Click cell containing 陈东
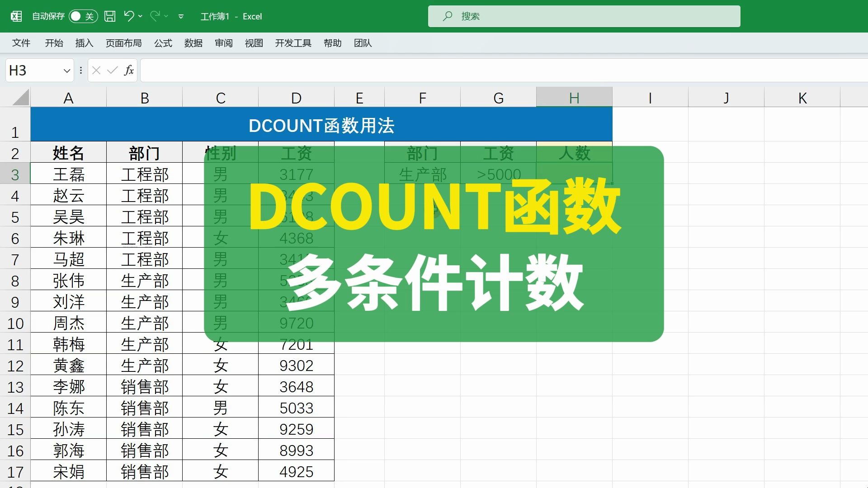The width and height of the screenshot is (868, 488). (68, 408)
